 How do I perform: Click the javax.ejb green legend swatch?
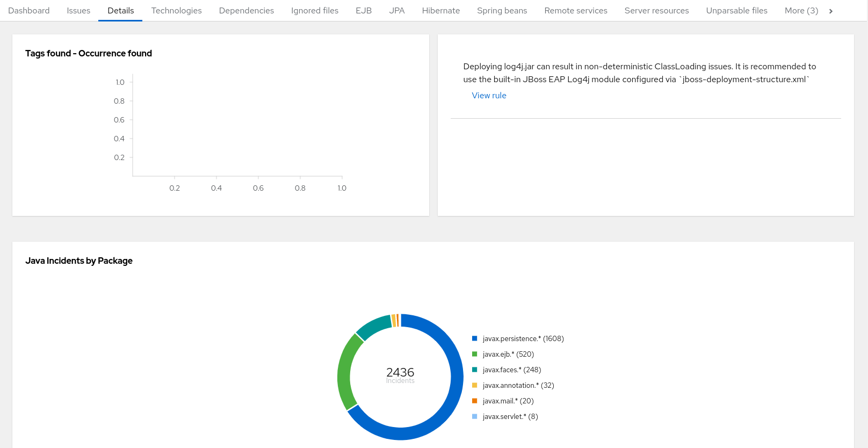point(475,355)
